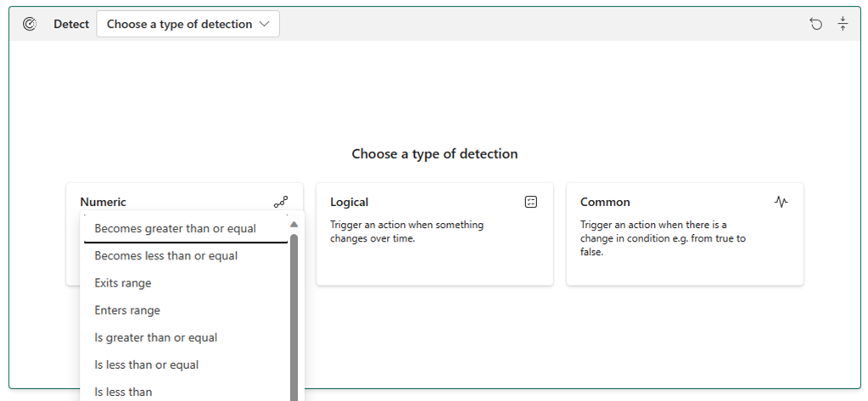
Task: Choose Becomes greater than or equal
Action: [x=186, y=228]
